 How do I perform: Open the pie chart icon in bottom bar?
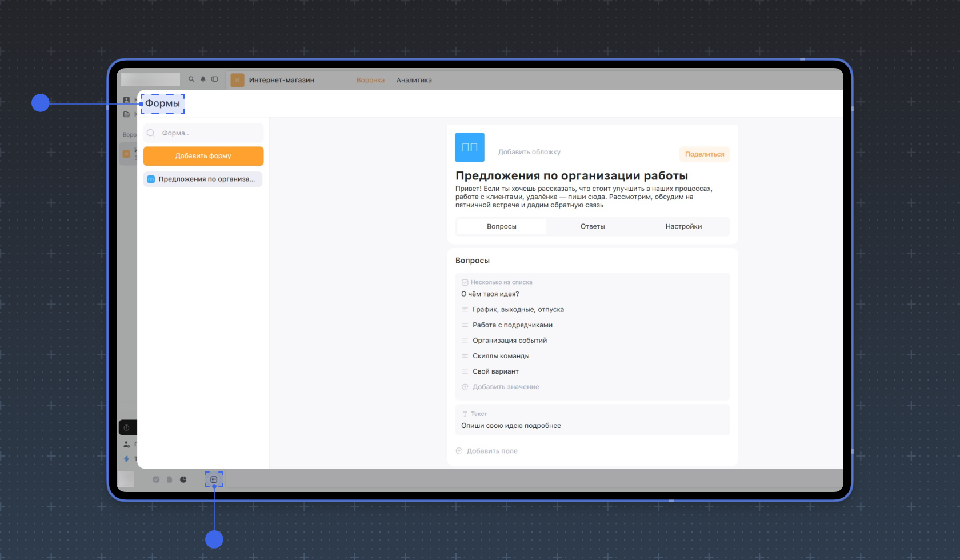point(183,479)
